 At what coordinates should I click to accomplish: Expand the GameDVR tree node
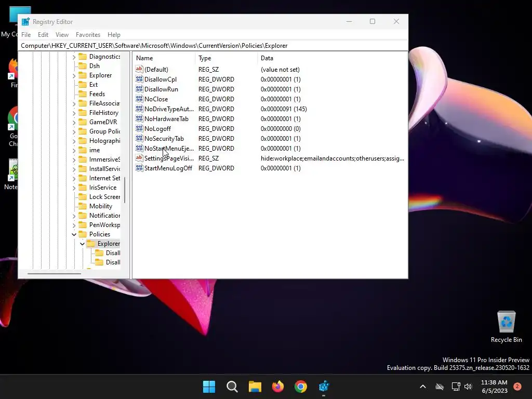click(x=74, y=122)
